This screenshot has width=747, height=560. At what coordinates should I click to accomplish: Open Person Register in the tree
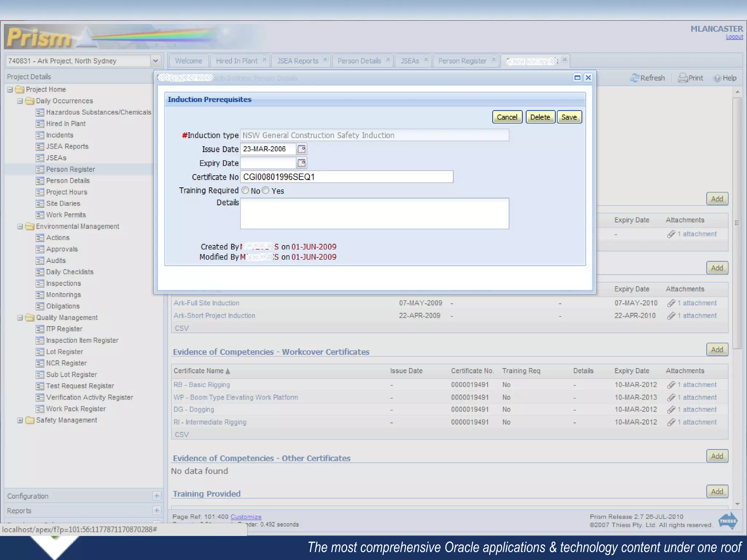[70, 170]
